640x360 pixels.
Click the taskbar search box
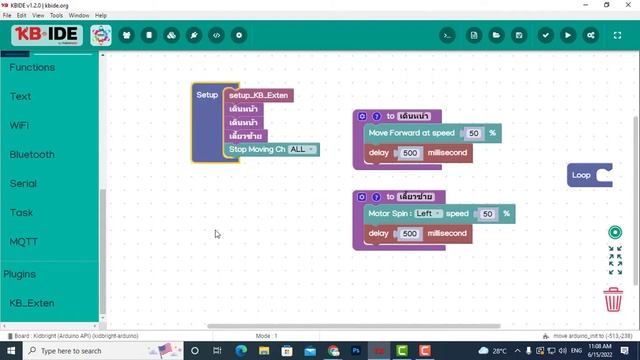coord(103,351)
